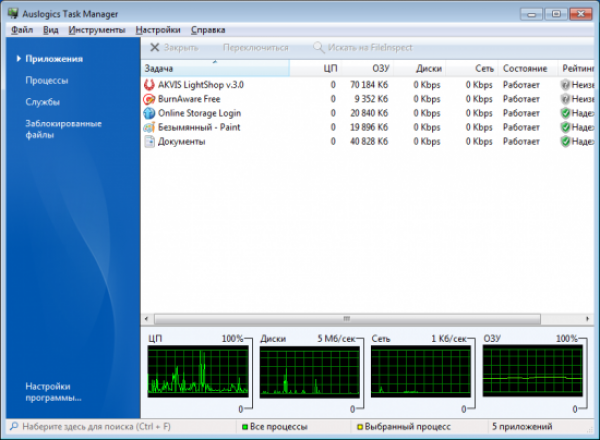Click the 70 184 Кб memory value
This screenshot has width=600, height=440.
(369, 85)
